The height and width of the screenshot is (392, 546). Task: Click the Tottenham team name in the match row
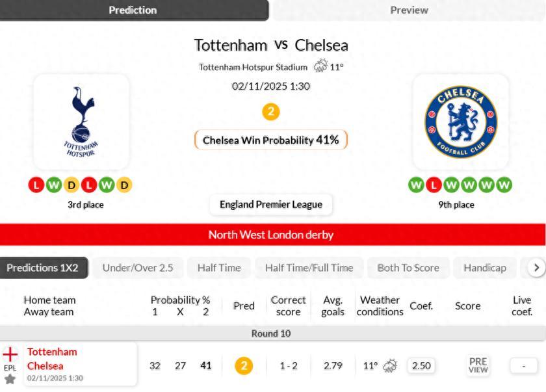(52, 352)
